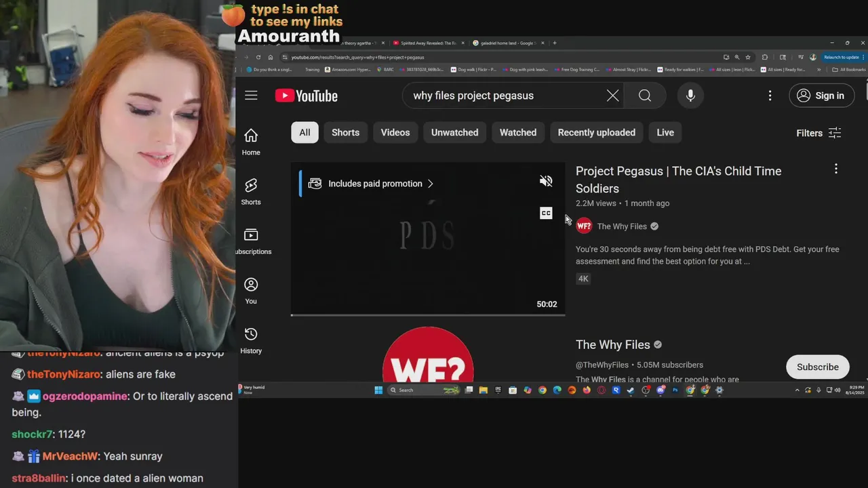The image size is (868, 488).
Task: Select the Live filter chip
Action: [x=665, y=132]
